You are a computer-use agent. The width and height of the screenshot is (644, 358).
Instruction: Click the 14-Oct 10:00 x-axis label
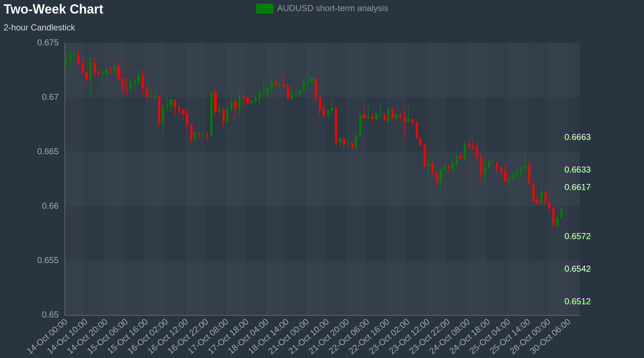click(68, 337)
